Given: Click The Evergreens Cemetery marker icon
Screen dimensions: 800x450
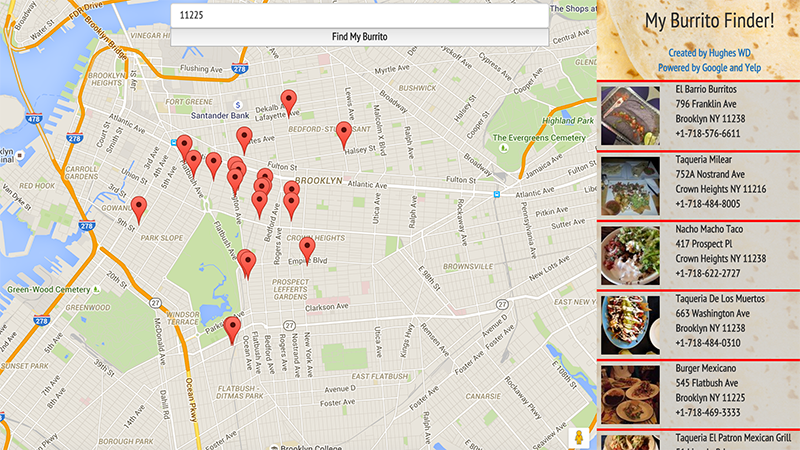Looking at the screenshot, I should pyautogui.click(x=504, y=148).
